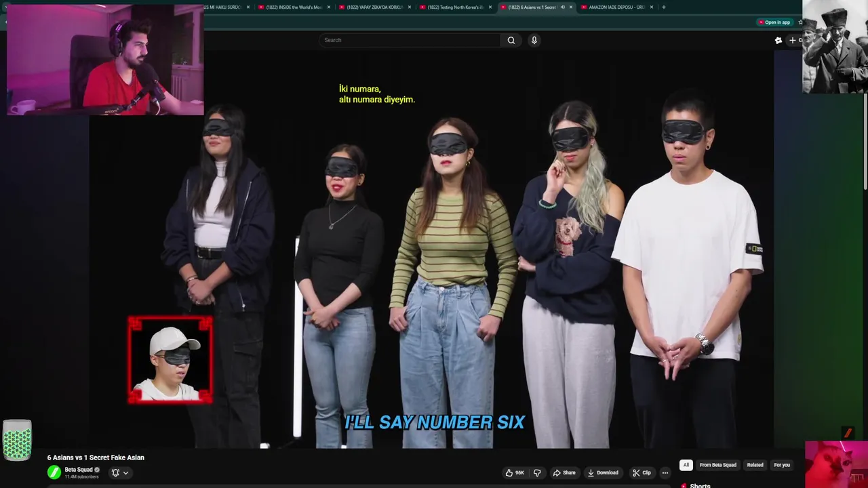Click the blindfolded white-cap inset thumbnail
The width and height of the screenshot is (868, 488).
(170, 360)
